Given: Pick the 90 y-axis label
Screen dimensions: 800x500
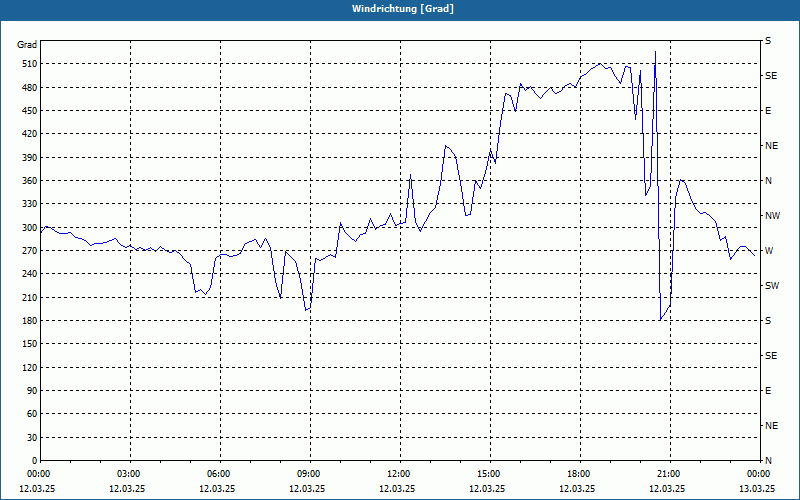Looking at the screenshot, I should (x=33, y=391).
